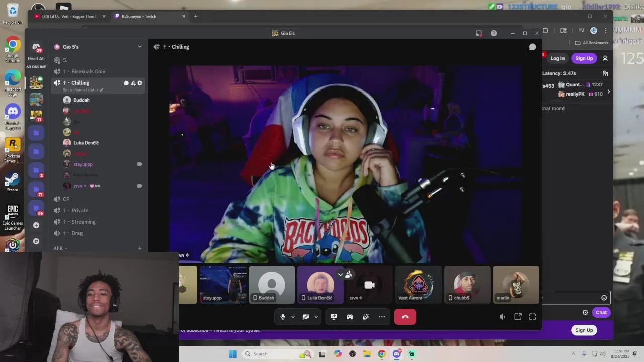Open emote picker in Twitch chat input
Image resolution: width=644 pixels, height=362 pixels.
604,298
